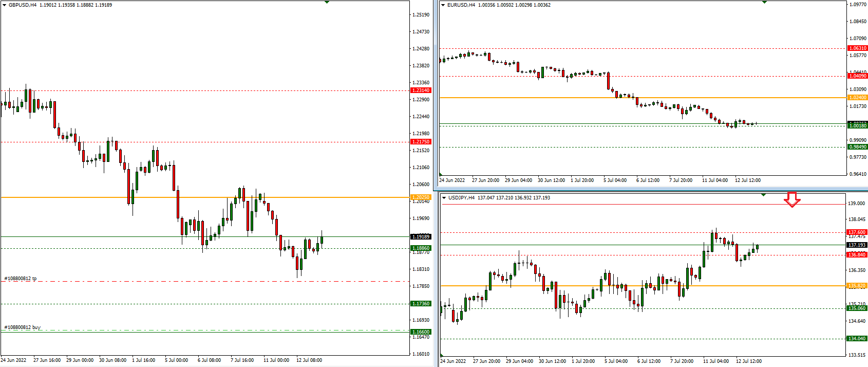Click the 5 Jul 00:00 date on GBPUSD chart
Screen dimensions: 868x367
pyautogui.click(x=177, y=360)
